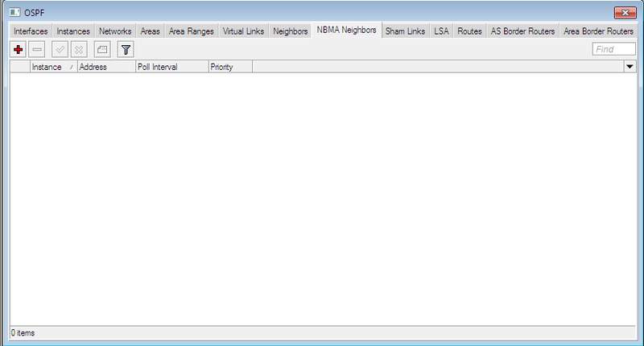644x346 pixels.
Task: Add a new NBMA neighbor with the plus icon
Action: coord(18,50)
